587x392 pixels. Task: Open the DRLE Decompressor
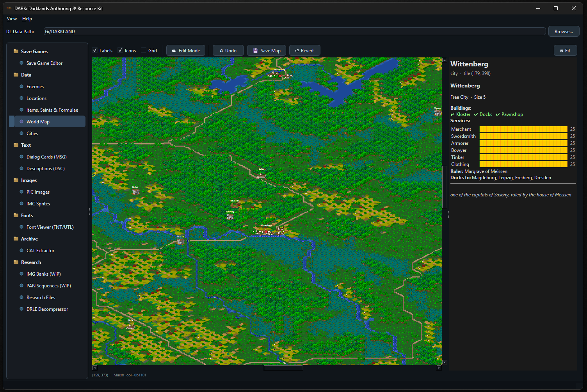47,309
